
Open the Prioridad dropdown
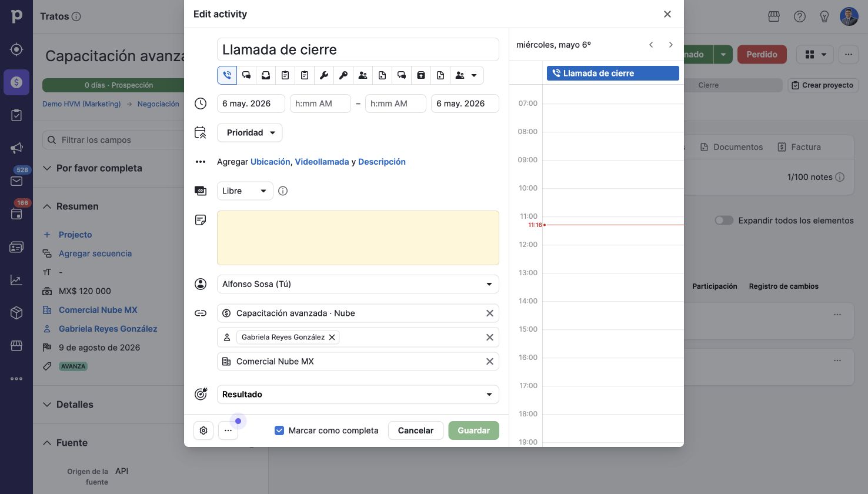tap(250, 133)
